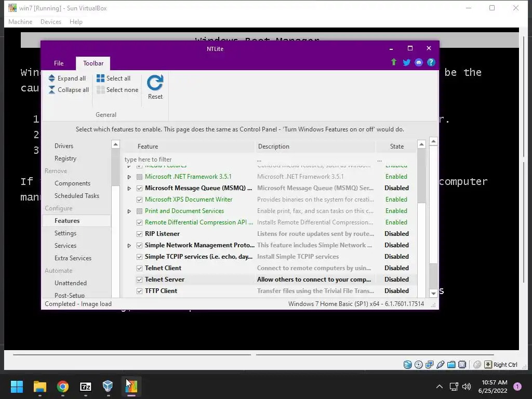
Task: Open Components page in sidebar
Action: [x=72, y=183]
